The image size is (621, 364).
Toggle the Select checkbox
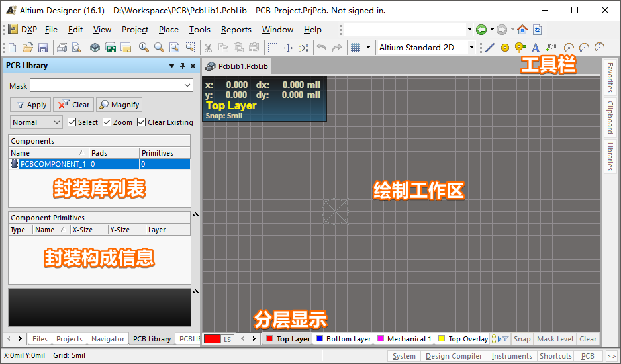tap(72, 122)
